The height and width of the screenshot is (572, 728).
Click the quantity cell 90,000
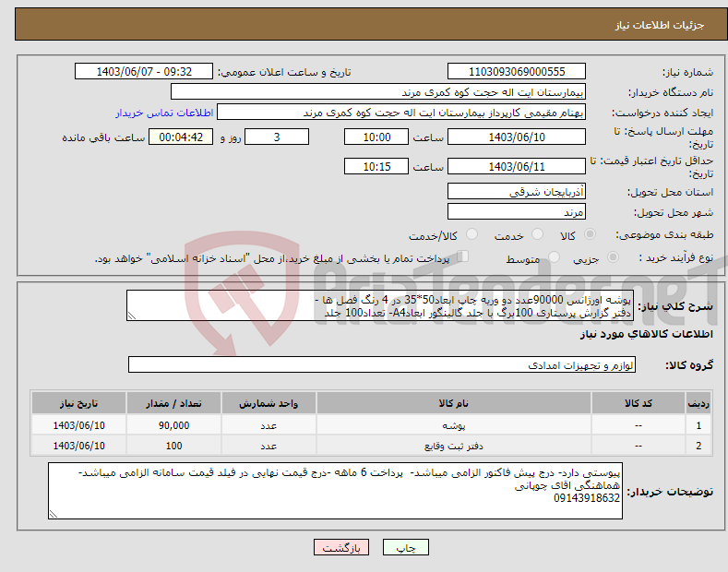(173, 425)
